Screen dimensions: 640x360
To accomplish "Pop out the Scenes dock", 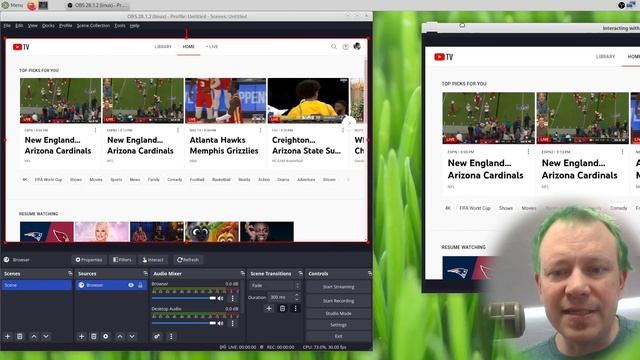I will point(70,273).
